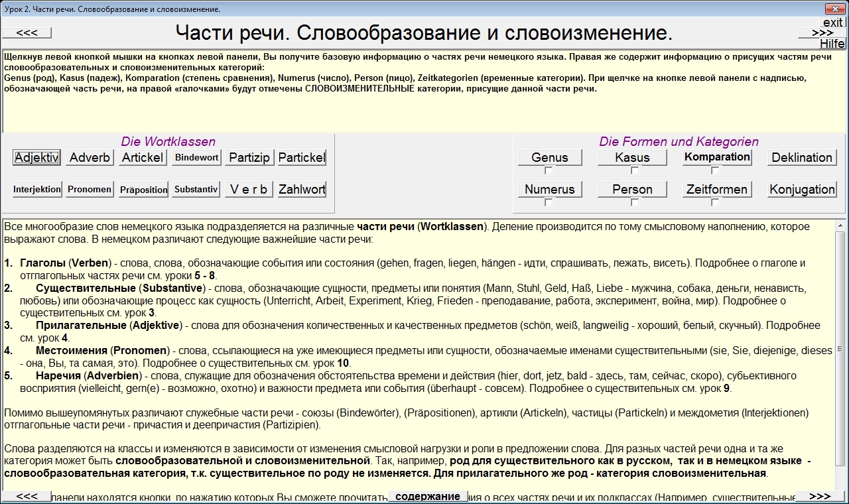
Task: Show info about Bindewort
Action: [196, 157]
